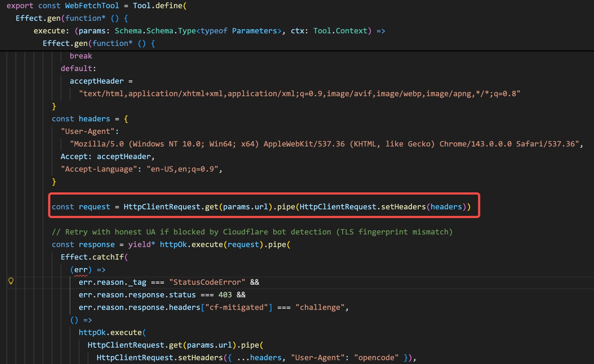Click 'const response' declaration
The width and height of the screenshot is (594, 364).
click(x=83, y=245)
